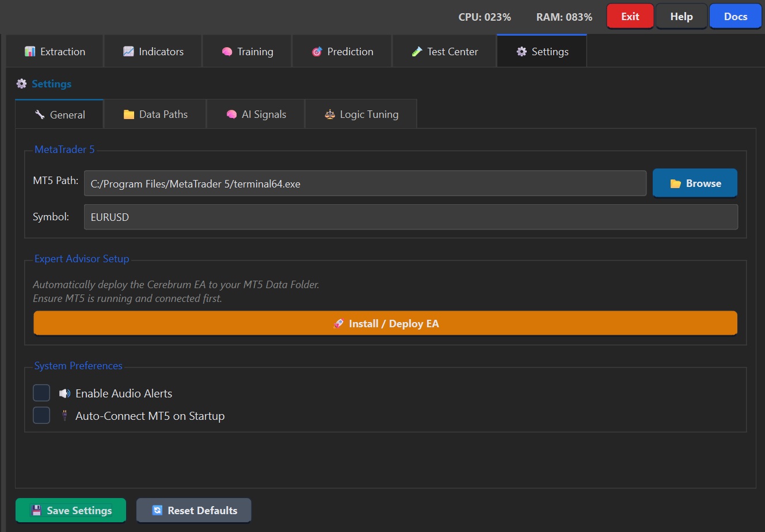Image resolution: width=765 pixels, height=532 pixels.
Task: Click the scales icon on Logic Tuning
Action: [330, 114]
